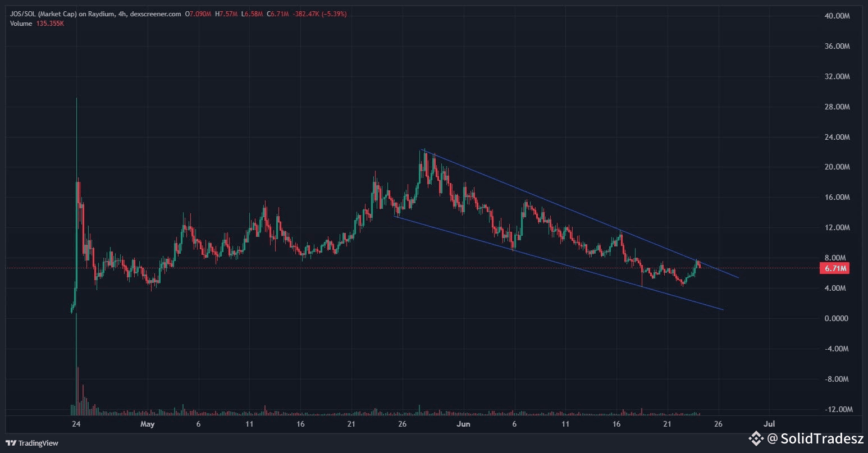
Task: Click the Volume 135.355K indicator label
Action: pos(37,23)
